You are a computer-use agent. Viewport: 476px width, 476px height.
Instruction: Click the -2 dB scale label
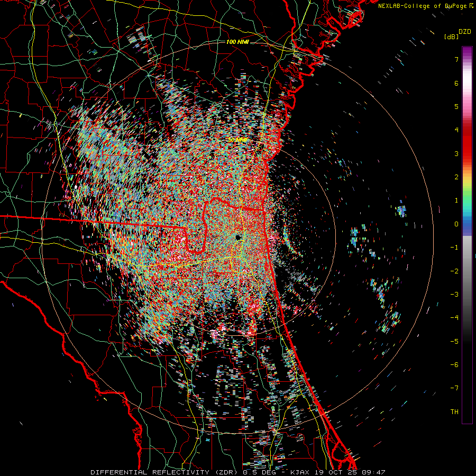pos(454,271)
